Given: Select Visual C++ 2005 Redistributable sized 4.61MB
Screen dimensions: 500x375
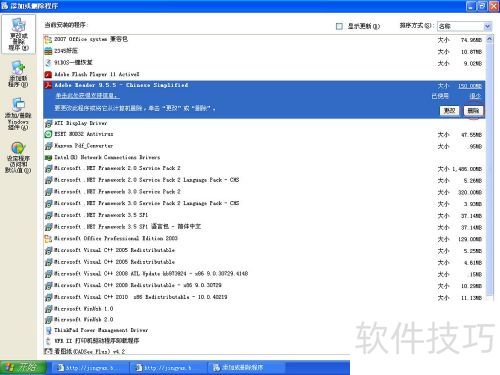Looking at the screenshot, I should [x=264, y=262].
